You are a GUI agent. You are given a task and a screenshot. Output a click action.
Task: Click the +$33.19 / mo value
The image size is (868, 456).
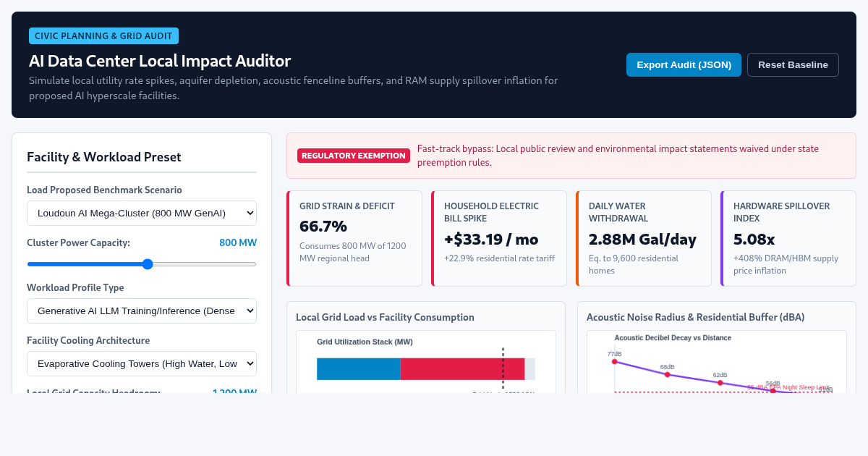pyautogui.click(x=491, y=239)
